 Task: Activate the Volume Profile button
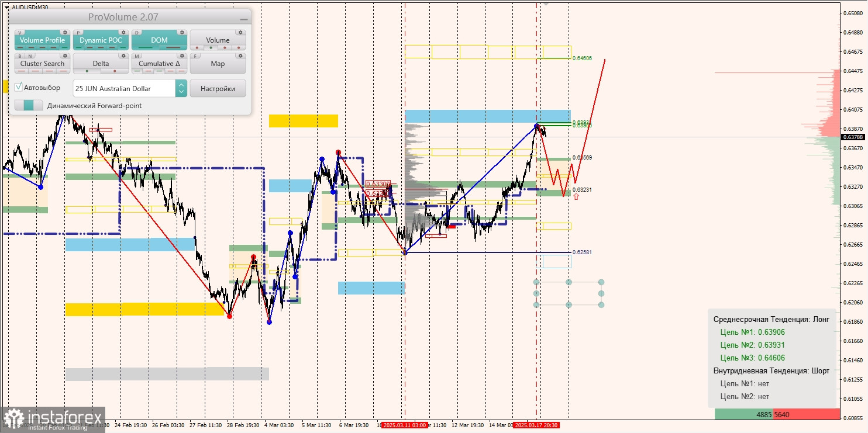point(42,40)
